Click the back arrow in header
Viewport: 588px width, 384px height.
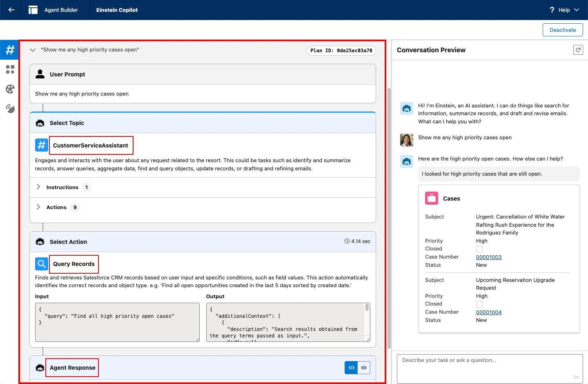11,10
